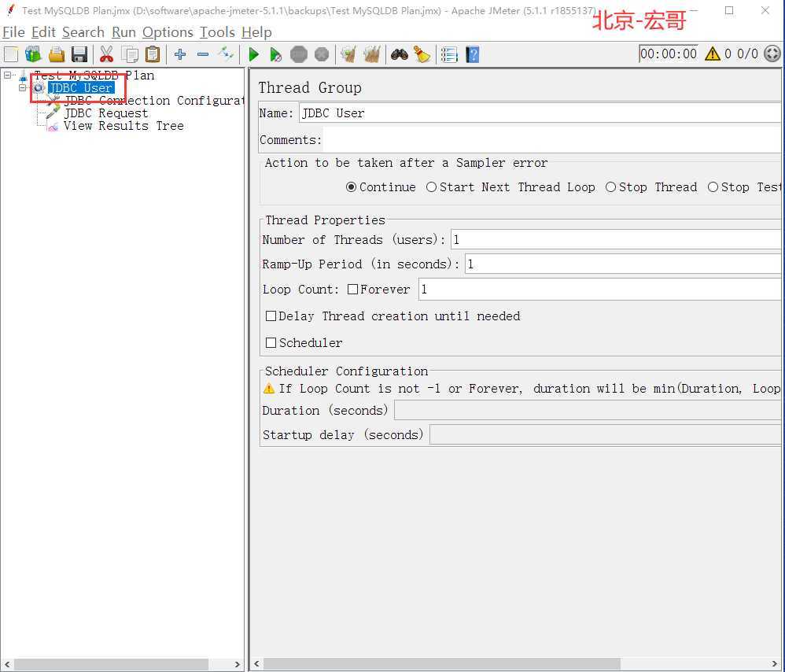Expand all nodes with the plus icon
The image size is (785, 672).
[x=180, y=54]
